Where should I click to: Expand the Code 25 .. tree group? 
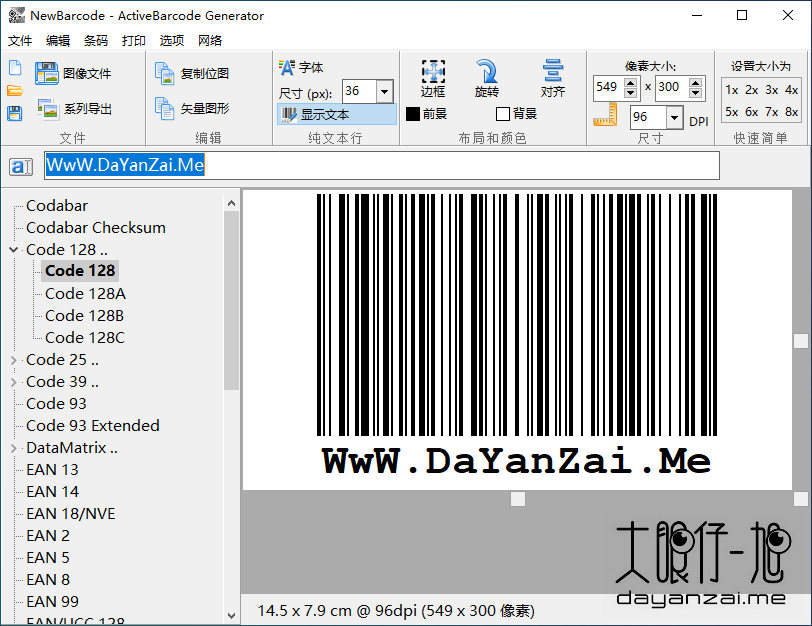pos(13,360)
